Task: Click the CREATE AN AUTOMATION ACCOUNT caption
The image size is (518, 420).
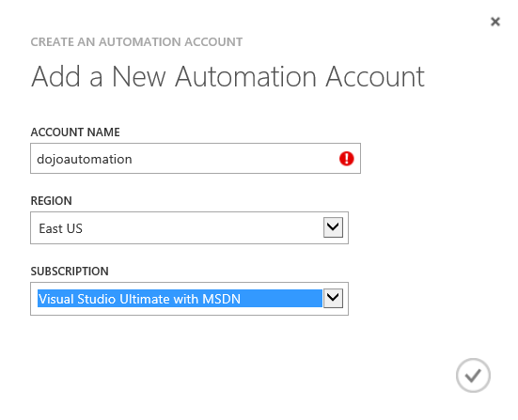Action: point(136,42)
